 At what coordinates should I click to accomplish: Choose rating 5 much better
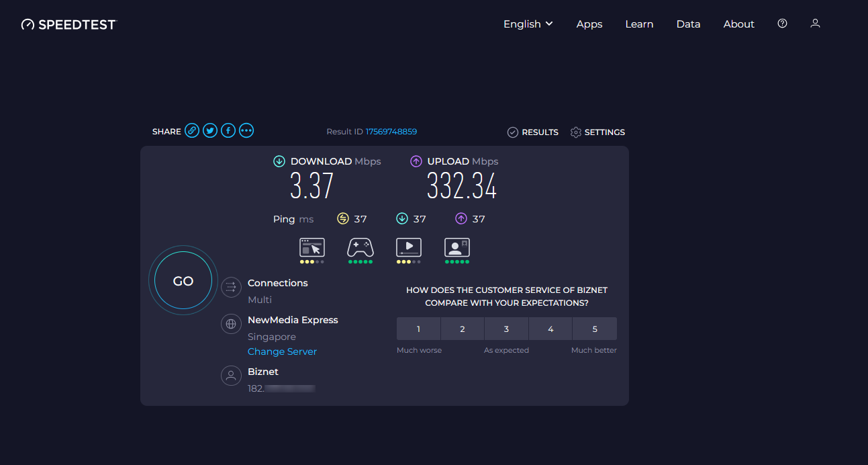(x=594, y=329)
